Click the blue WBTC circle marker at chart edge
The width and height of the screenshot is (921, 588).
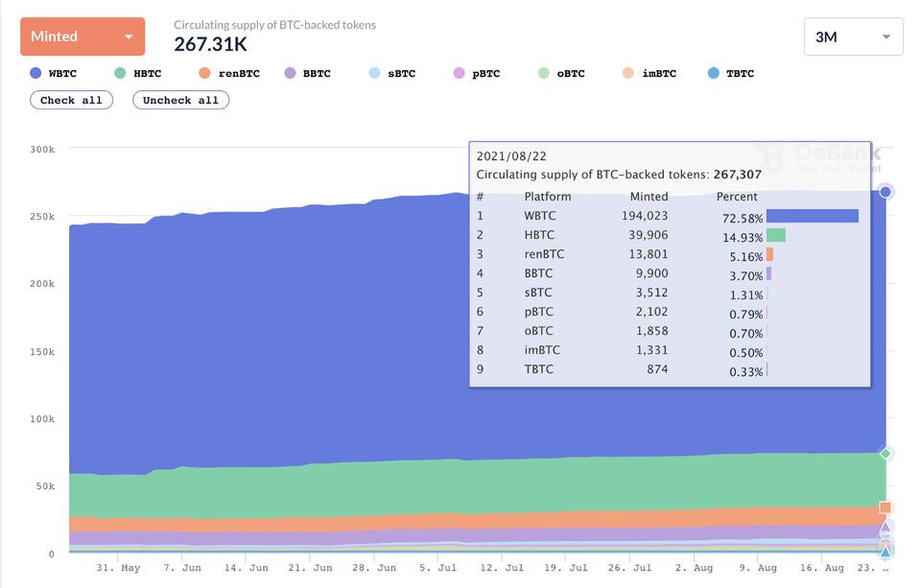pyautogui.click(x=886, y=192)
